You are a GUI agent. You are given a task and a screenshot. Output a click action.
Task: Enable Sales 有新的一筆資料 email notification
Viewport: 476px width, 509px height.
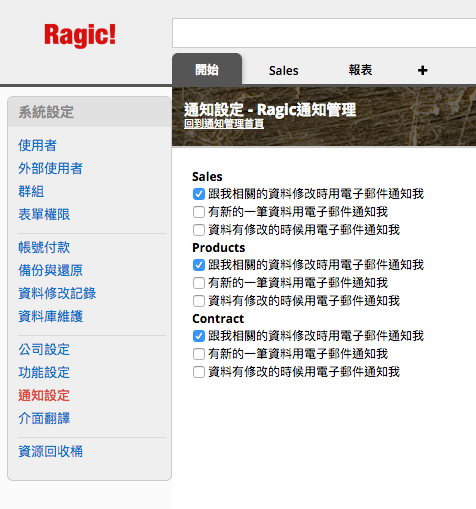(x=199, y=212)
